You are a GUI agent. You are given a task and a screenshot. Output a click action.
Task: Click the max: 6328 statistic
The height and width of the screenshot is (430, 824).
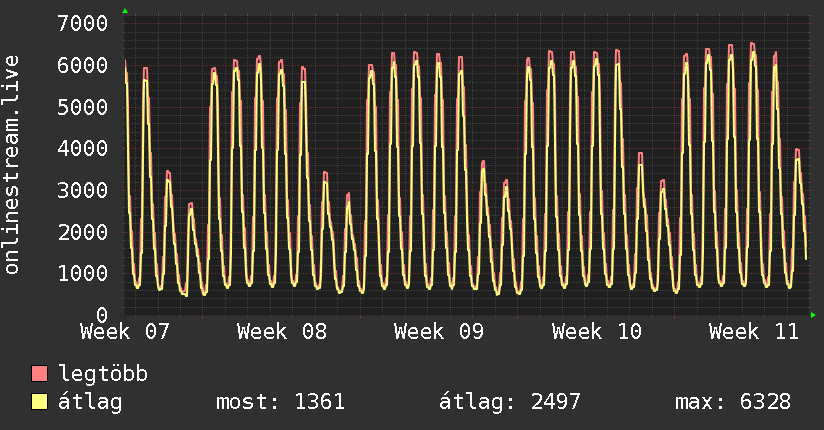click(x=733, y=402)
